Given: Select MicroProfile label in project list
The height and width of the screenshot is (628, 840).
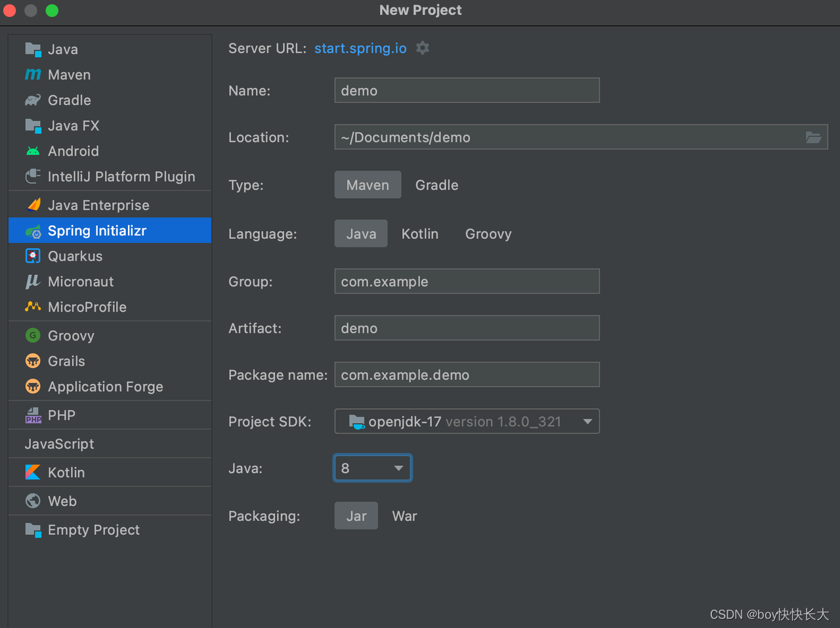Looking at the screenshot, I should click(87, 307).
